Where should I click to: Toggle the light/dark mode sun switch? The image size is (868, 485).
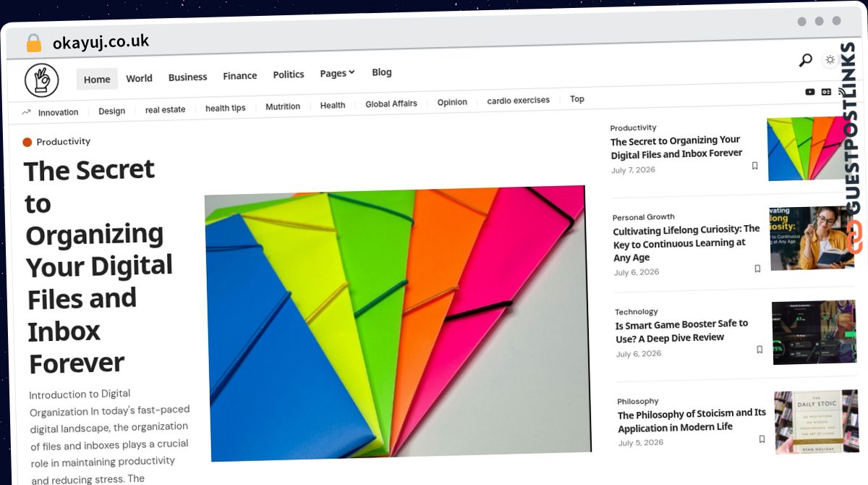coord(830,60)
